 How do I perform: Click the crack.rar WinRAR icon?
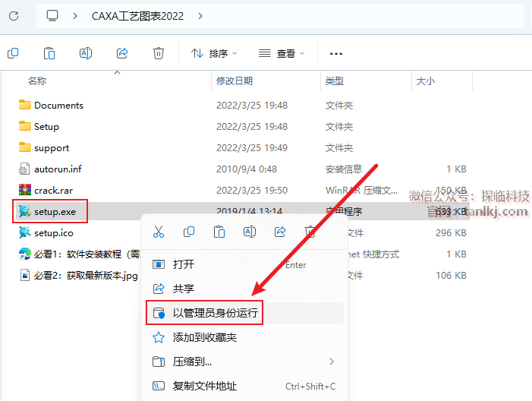tap(25, 190)
